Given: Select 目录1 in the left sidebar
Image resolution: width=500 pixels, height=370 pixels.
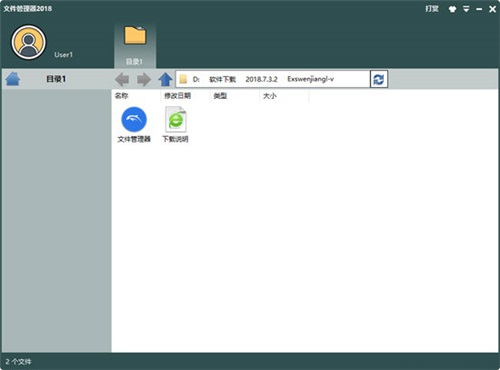Looking at the screenshot, I should [56, 79].
